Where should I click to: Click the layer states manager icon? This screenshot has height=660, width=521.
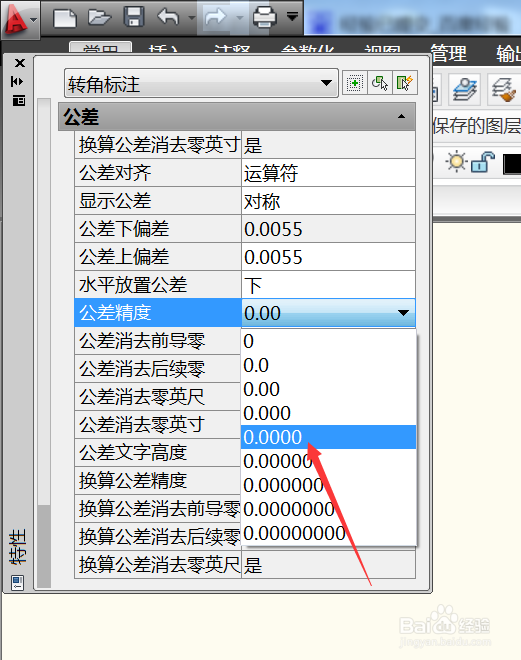click(x=465, y=89)
